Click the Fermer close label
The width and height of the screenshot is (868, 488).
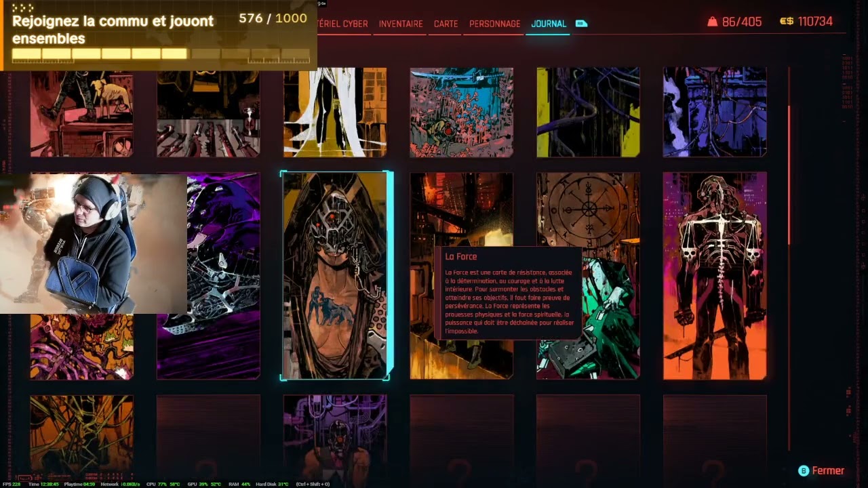(828, 470)
